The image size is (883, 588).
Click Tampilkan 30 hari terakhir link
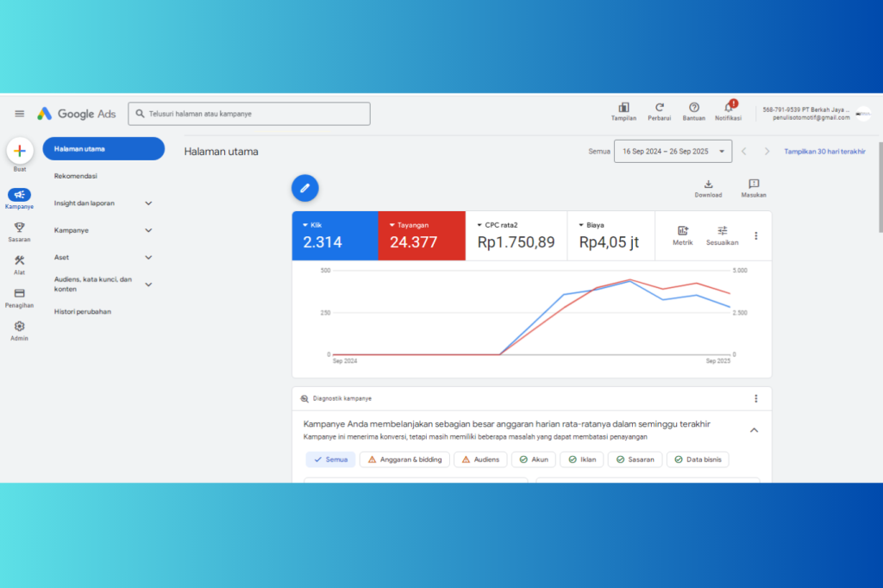click(x=824, y=151)
